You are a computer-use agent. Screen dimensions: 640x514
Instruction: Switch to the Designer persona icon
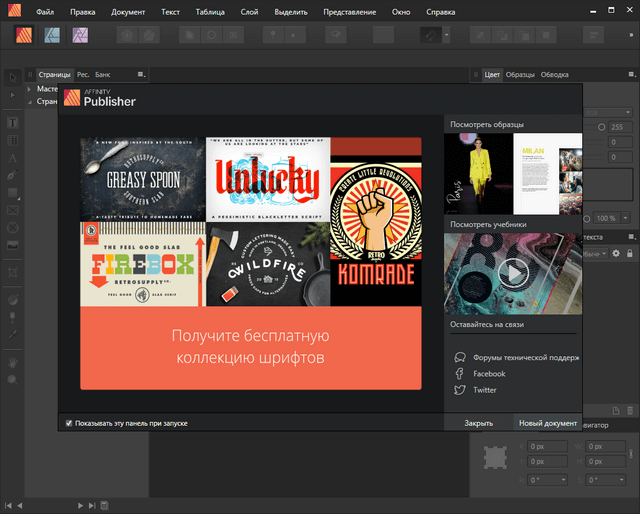(52, 35)
